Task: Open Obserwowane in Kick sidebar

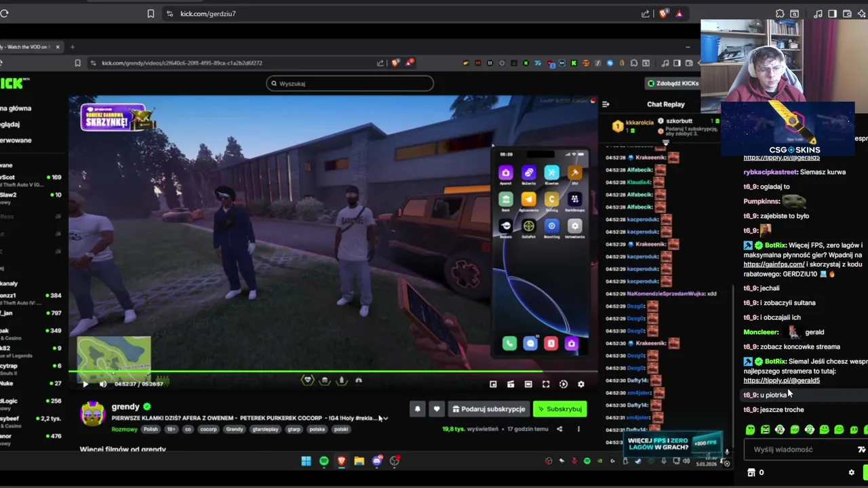Action: tap(15, 140)
